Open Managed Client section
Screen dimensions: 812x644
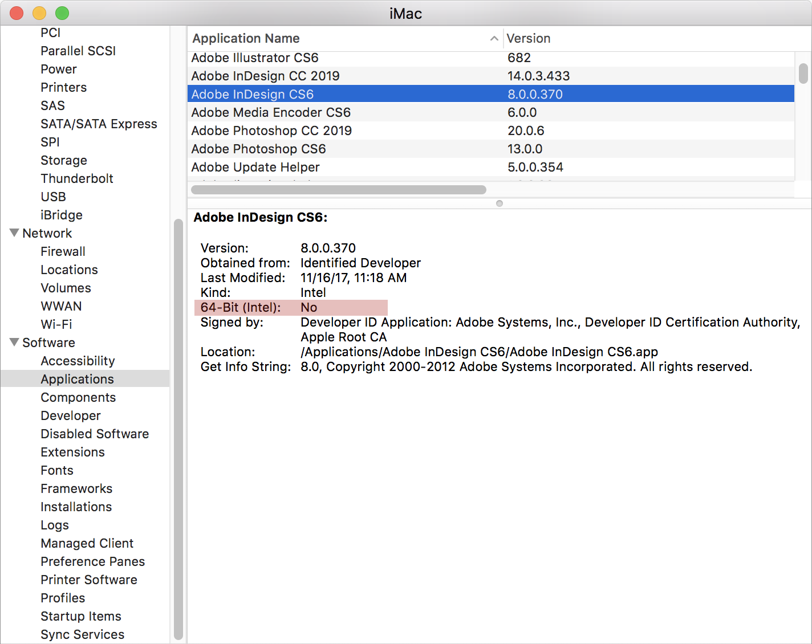(87, 543)
